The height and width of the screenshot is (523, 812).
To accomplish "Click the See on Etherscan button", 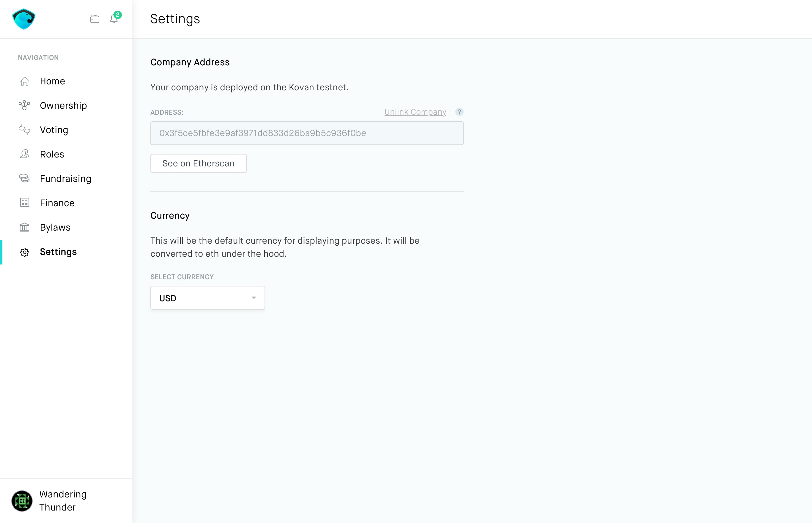I will pyautogui.click(x=198, y=163).
